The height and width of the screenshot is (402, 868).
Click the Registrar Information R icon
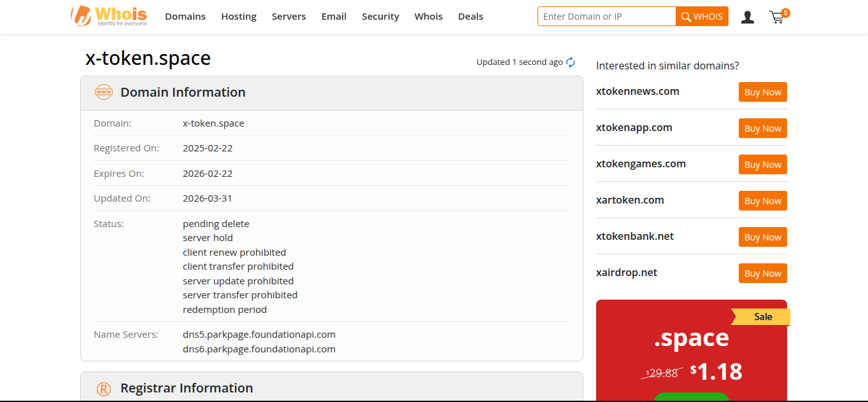coord(103,389)
